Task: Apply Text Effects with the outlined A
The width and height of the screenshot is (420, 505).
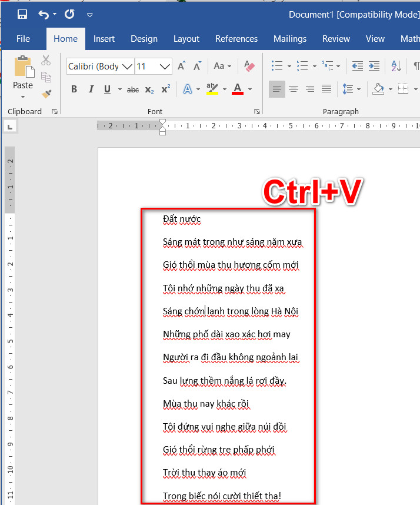Action: click(188, 89)
